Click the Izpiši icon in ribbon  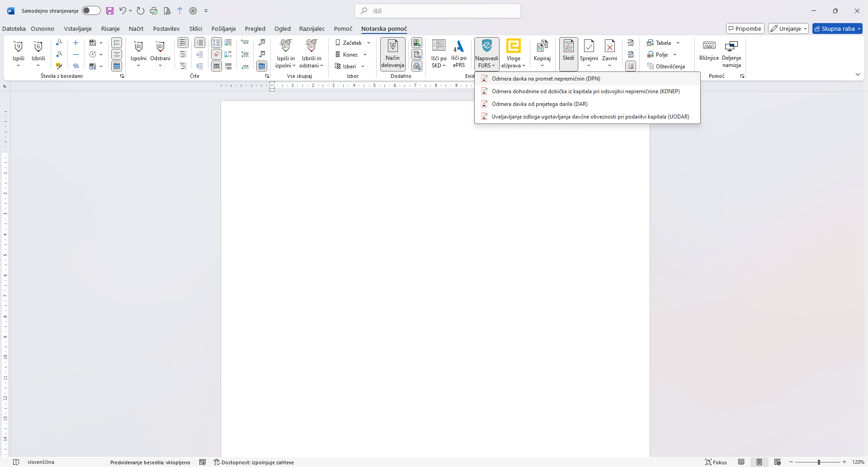click(19, 47)
